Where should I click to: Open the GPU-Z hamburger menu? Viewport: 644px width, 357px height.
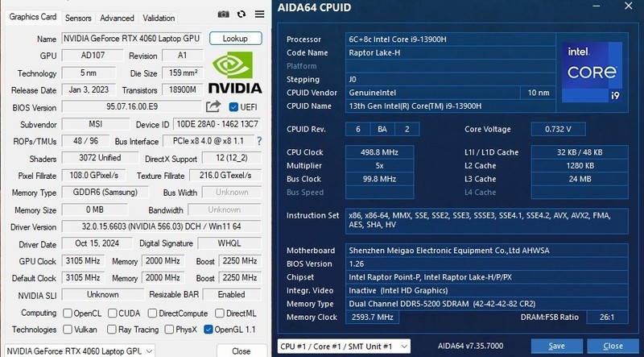(x=259, y=15)
